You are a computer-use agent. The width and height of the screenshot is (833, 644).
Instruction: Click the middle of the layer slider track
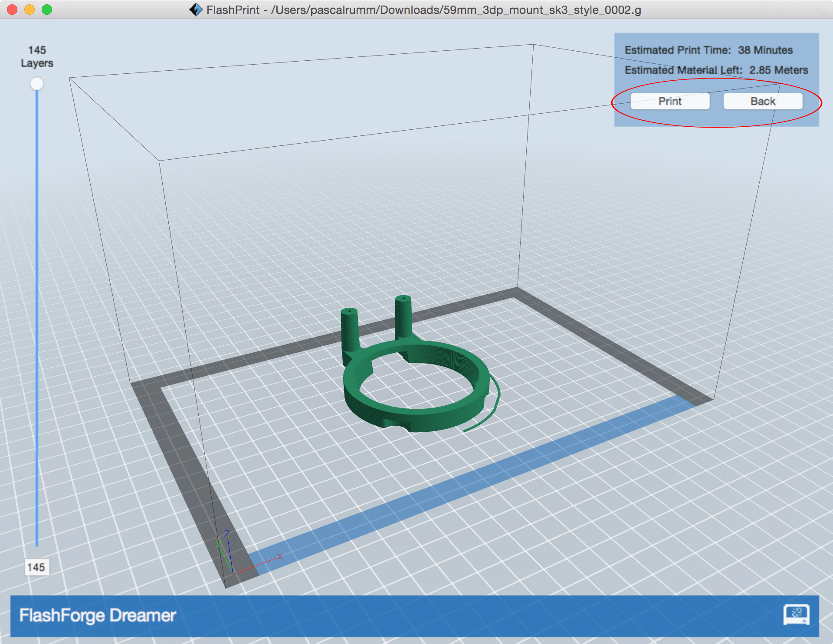pos(37,317)
